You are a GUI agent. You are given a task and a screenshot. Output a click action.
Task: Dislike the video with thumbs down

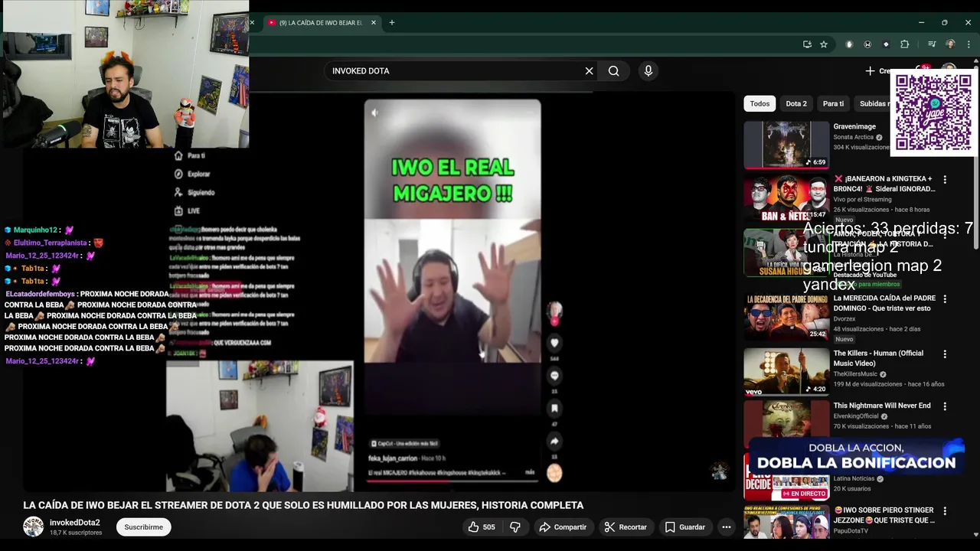(515, 527)
